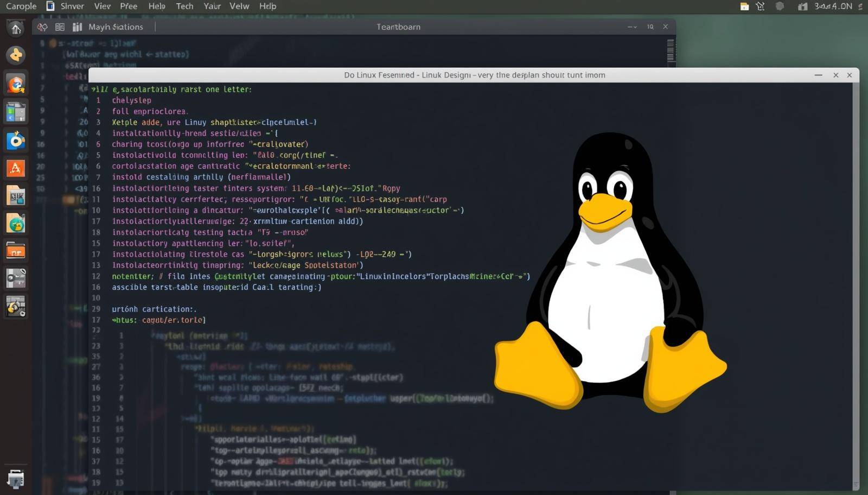The image size is (868, 495).
Task: Click the document icon in the top menu bar
Action: click(x=50, y=6)
